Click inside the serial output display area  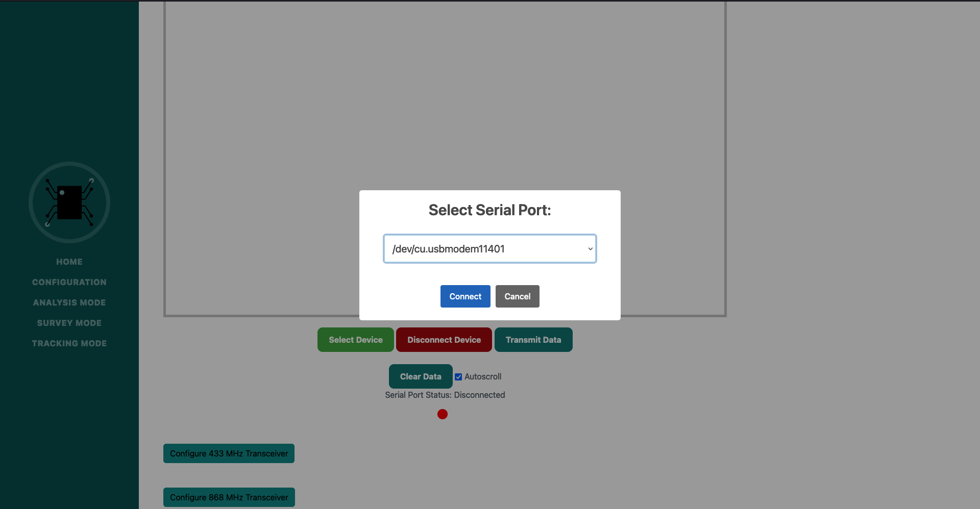click(444, 102)
